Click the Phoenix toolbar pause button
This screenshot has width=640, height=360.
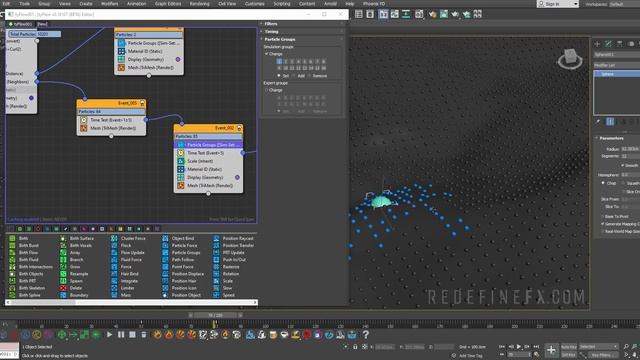click(121, 335)
